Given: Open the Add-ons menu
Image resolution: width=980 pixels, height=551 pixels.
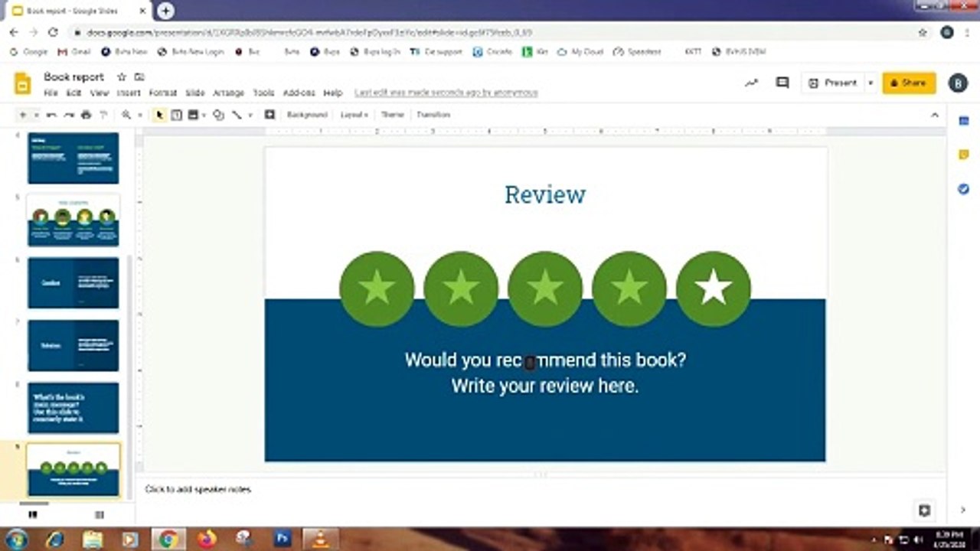Looking at the screenshot, I should [x=299, y=93].
